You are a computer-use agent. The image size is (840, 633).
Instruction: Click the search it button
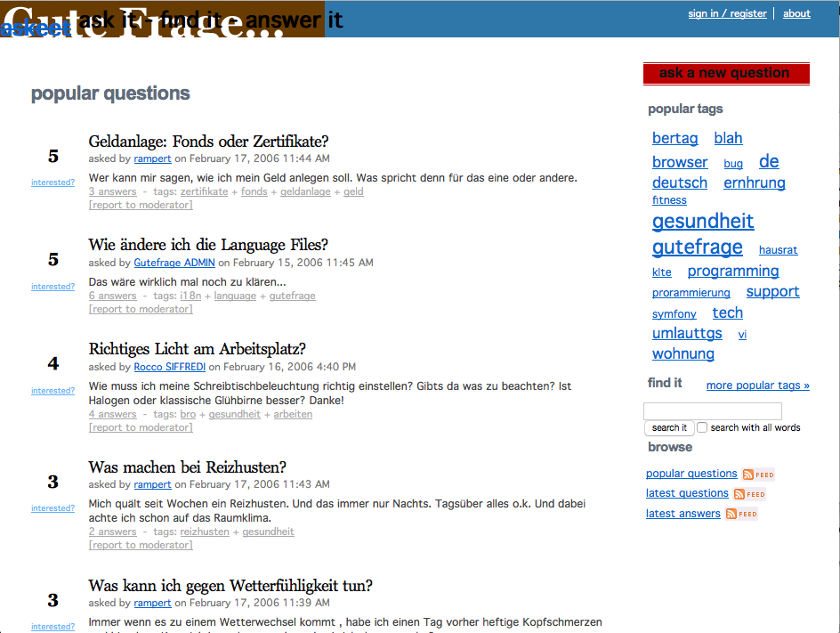pos(669,427)
